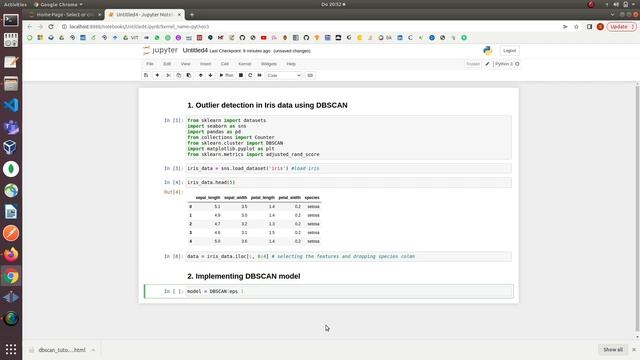Rename notebook title Untitled4
640x360 pixels.
point(195,50)
